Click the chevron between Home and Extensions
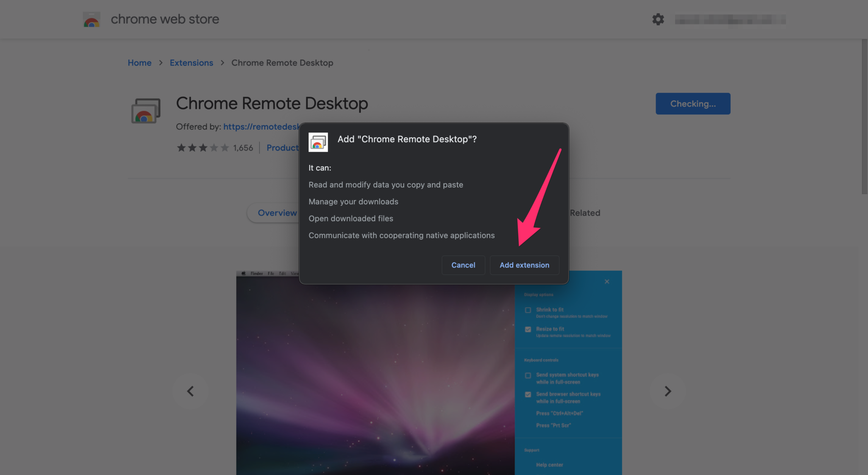The height and width of the screenshot is (475, 868). pyautogui.click(x=161, y=62)
